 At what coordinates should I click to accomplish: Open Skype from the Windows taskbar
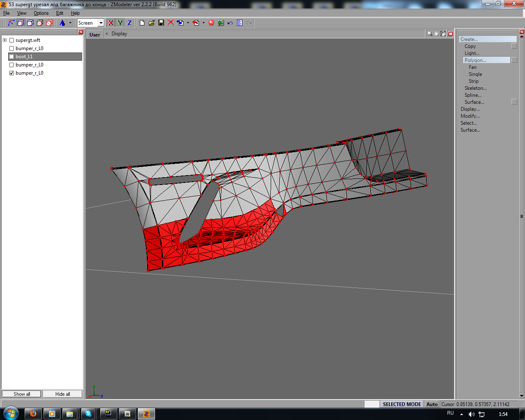click(x=88, y=414)
